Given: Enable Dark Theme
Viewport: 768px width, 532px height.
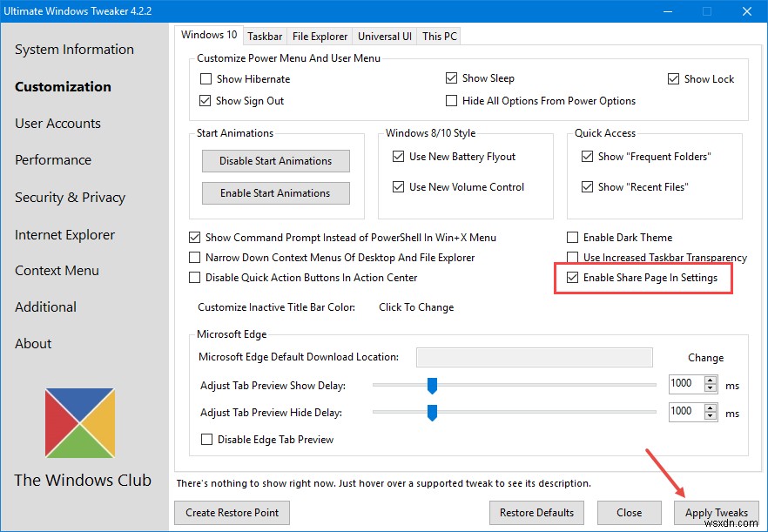Looking at the screenshot, I should [573, 237].
